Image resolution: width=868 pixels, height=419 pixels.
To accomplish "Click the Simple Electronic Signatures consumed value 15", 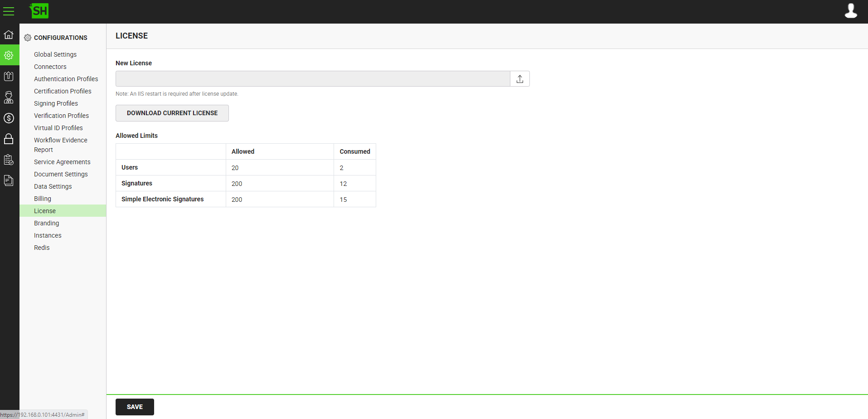I will click(x=343, y=200).
